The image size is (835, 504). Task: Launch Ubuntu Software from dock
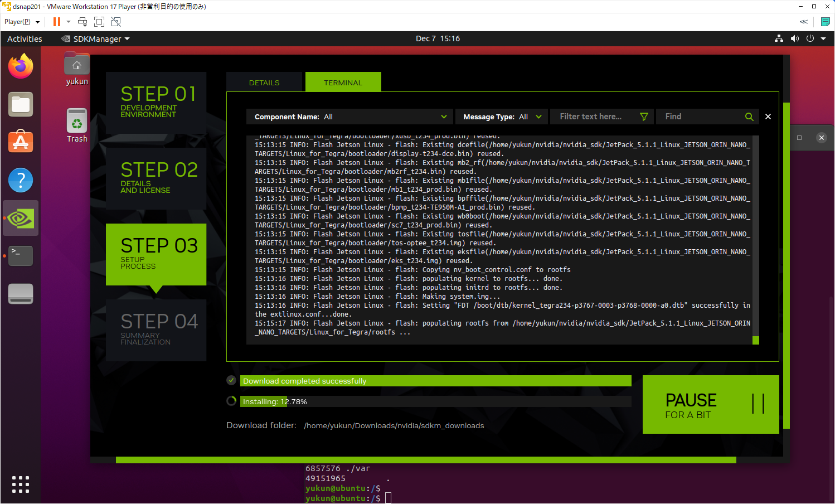[x=21, y=142]
